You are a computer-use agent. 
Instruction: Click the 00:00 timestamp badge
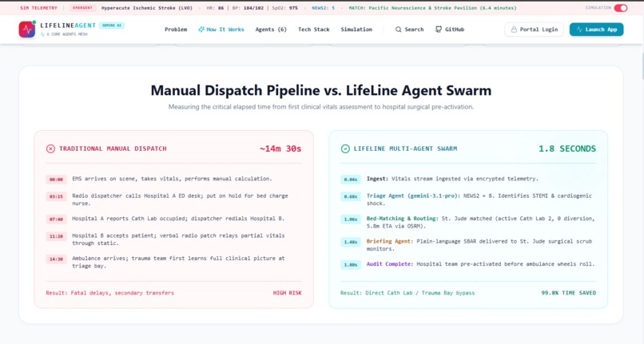(56, 180)
